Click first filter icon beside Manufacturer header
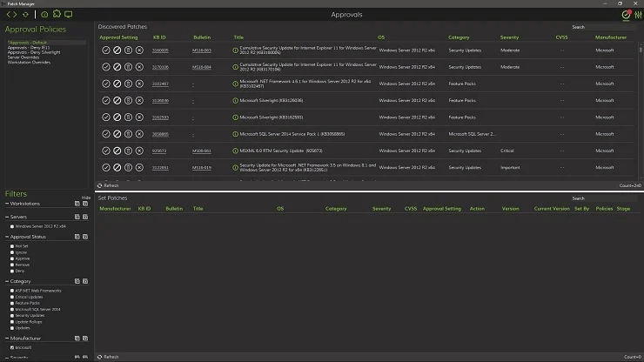The width and height of the screenshot is (644, 362). (77, 339)
